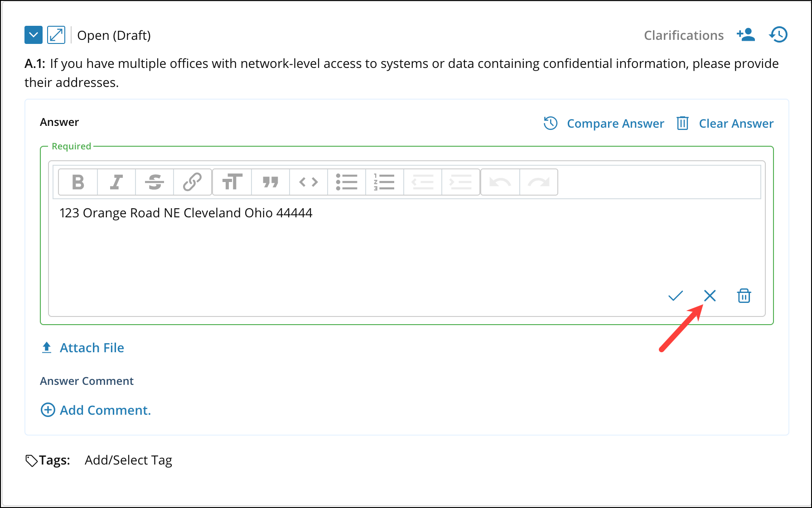812x508 pixels.
Task: Toggle strikethrough text formatting
Action: click(155, 182)
